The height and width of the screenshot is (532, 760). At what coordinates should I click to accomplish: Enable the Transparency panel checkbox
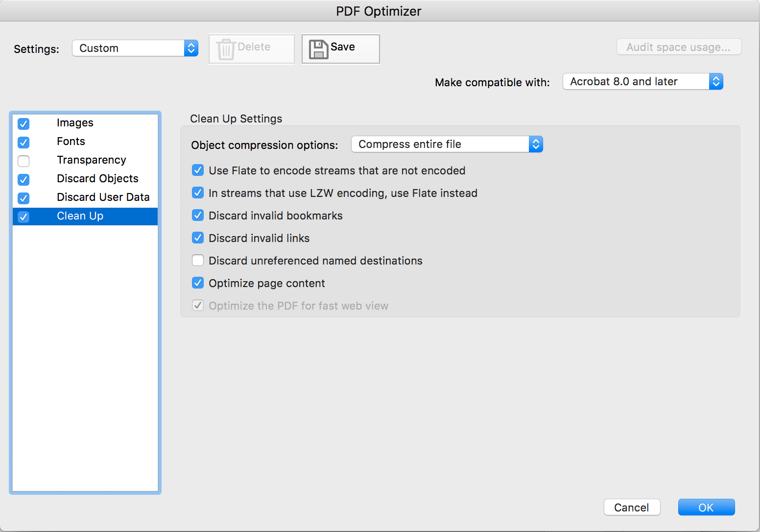(24, 161)
